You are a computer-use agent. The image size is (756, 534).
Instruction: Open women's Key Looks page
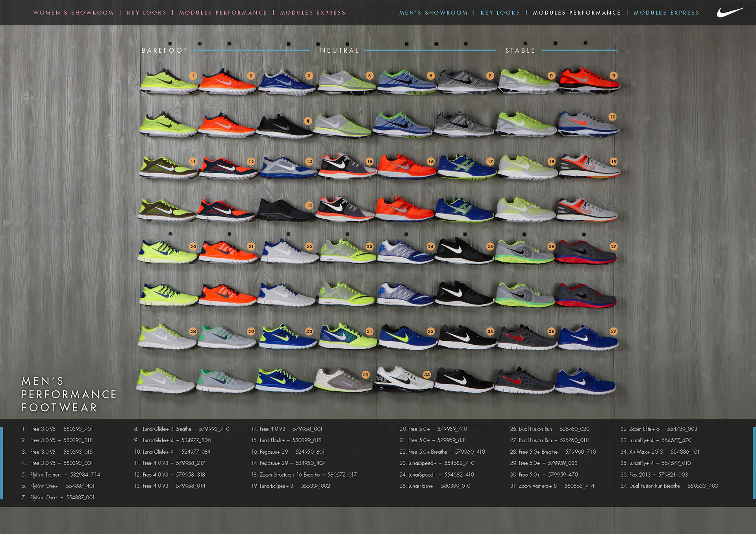tap(146, 13)
